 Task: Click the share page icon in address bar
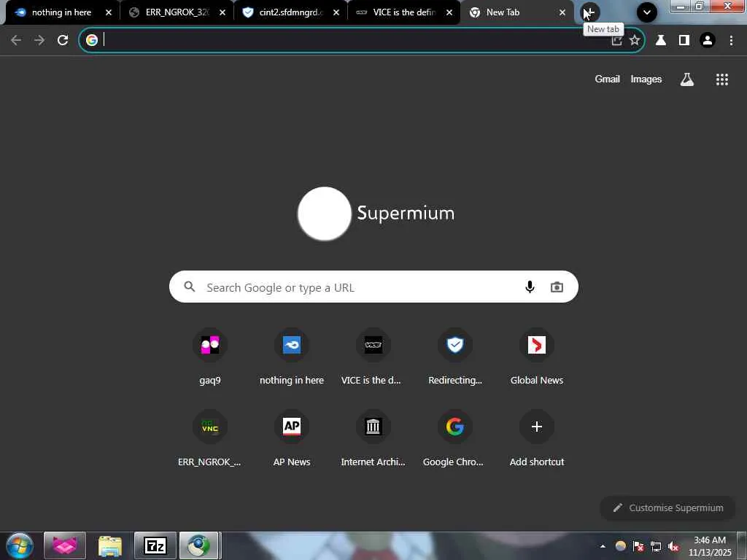[x=616, y=41]
